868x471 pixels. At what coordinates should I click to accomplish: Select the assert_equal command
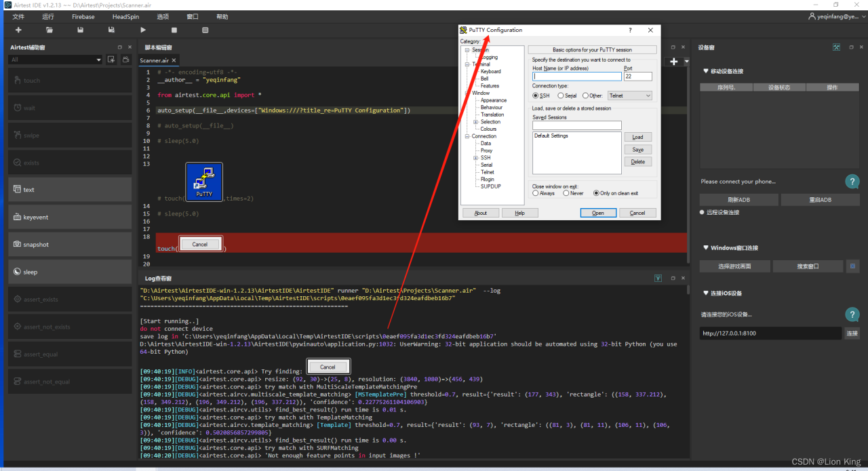(70, 354)
